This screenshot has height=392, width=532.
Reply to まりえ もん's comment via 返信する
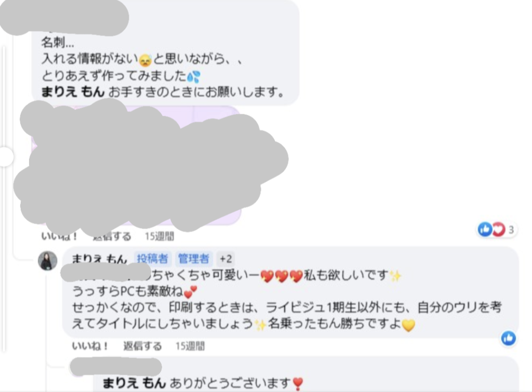142,346
